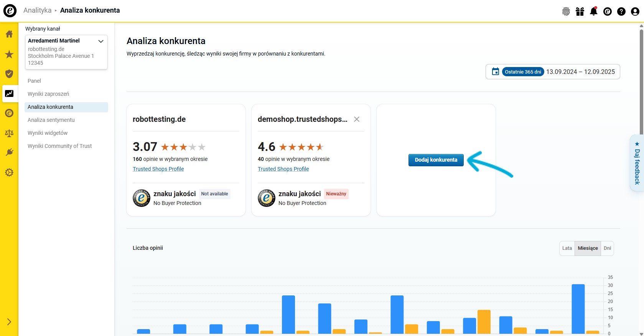Image resolution: width=644 pixels, height=336 pixels.
Task: Switch chart view to Lata
Action: pos(567,248)
